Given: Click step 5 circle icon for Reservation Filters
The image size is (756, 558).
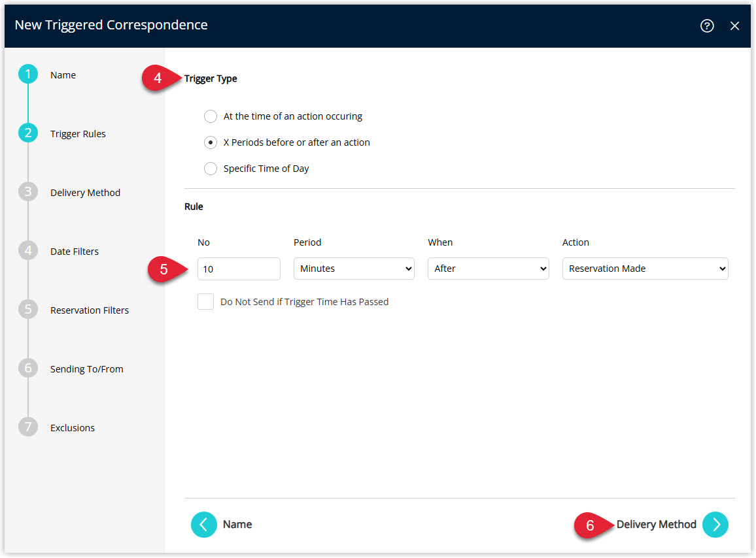Looking at the screenshot, I should tap(28, 309).
